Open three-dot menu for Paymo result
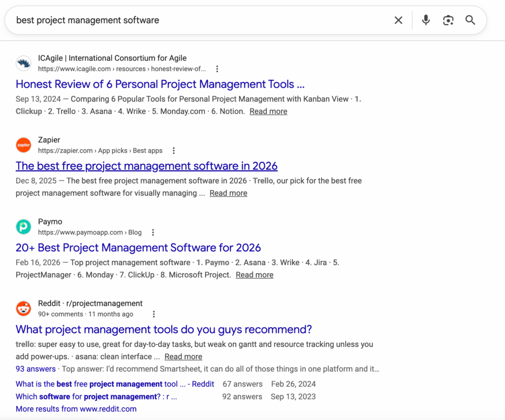505x420 pixels. click(153, 232)
